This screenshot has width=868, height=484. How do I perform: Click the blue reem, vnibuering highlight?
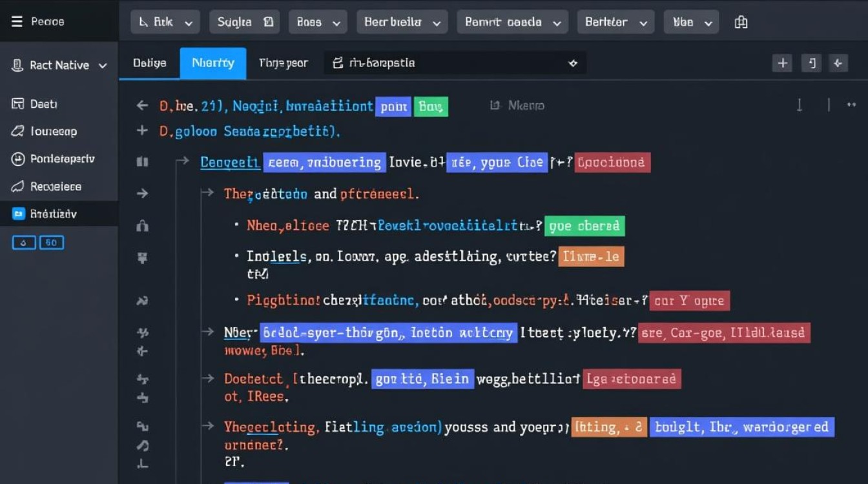324,163
